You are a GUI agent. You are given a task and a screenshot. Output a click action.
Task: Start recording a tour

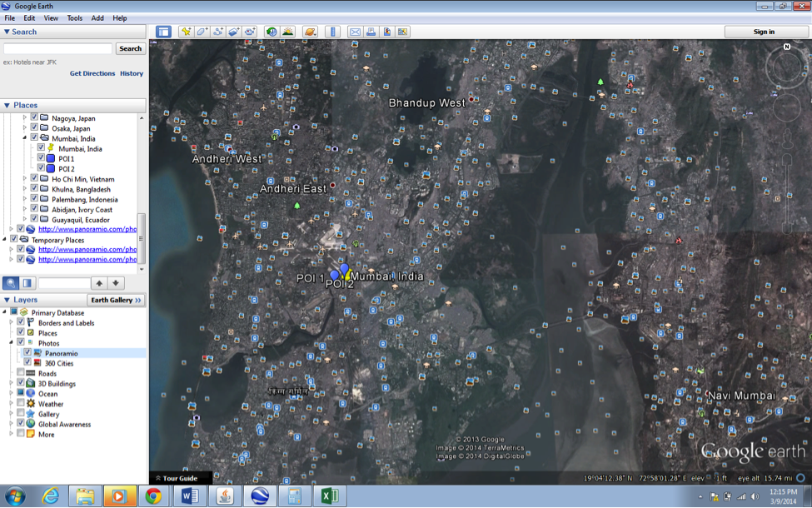point(250,31)
